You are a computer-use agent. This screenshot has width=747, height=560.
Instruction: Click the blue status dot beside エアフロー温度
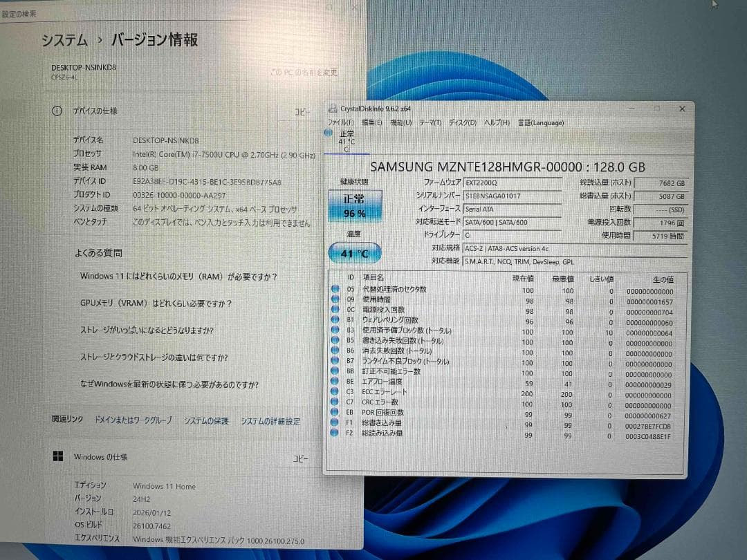333,382
